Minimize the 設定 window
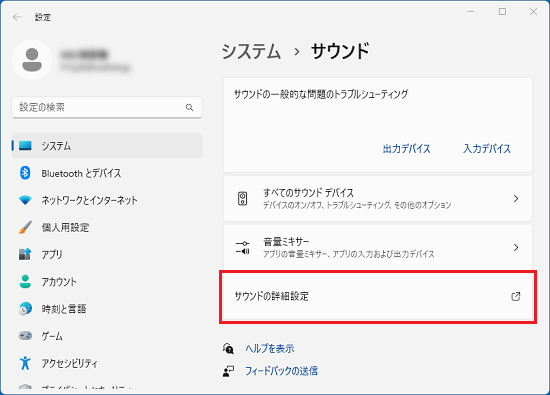Image resolution: width=550 pixels, height=395 pixels. pyautogui.click(x=471, y=12)
